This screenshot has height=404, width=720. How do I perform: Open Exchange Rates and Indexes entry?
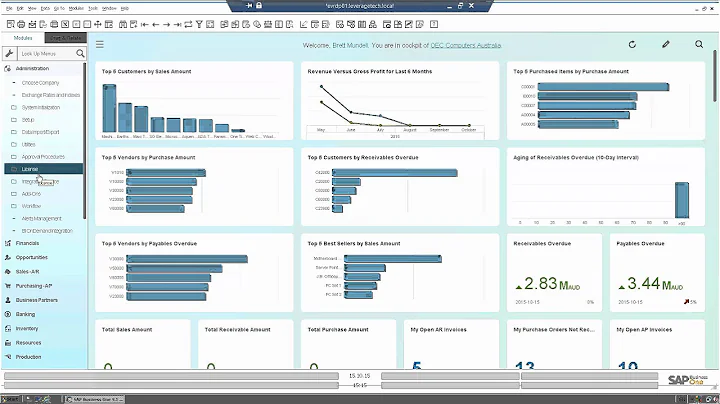coord(51,95)
